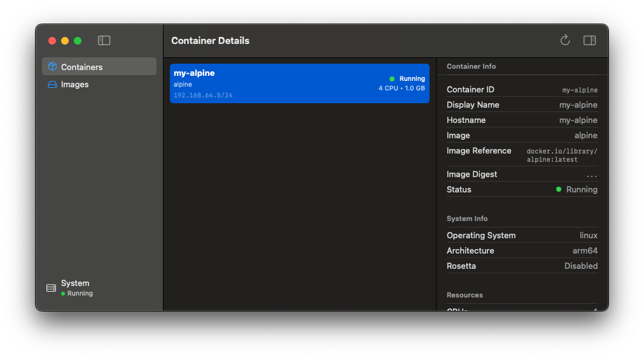Click the docker.io/library/alpine:latest image reference
644x358 pixels.
coord(562,155)
